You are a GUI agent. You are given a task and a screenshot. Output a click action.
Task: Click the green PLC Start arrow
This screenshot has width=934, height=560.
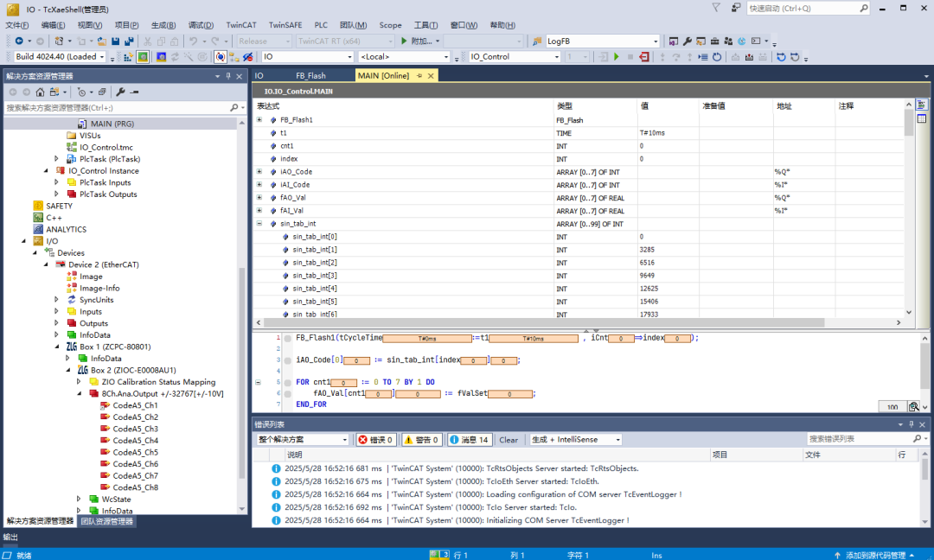pyautogui.click(x=617, y=56)
